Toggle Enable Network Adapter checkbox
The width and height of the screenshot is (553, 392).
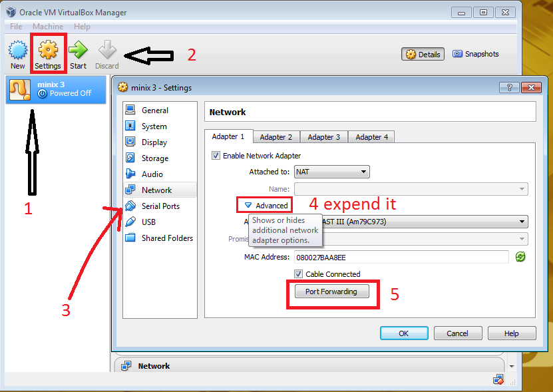216,156
